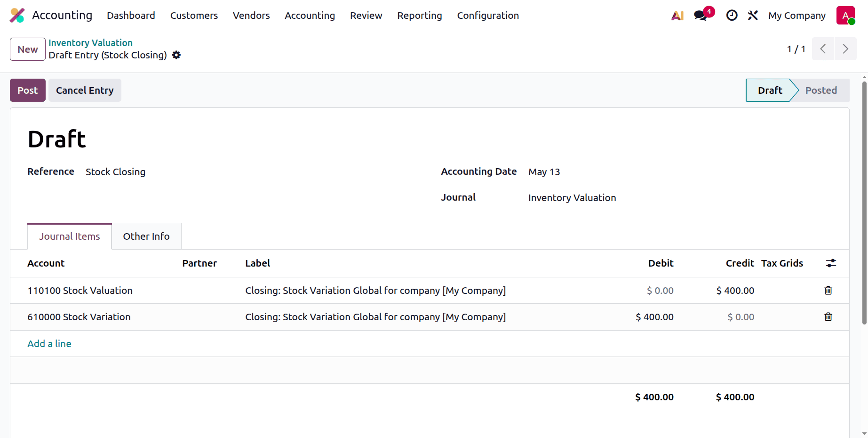Click the pager counter 1 / 1

[796, 49]
